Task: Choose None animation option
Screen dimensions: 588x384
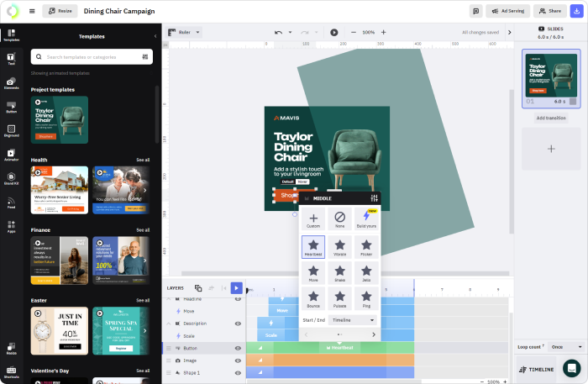Action: 339,219
